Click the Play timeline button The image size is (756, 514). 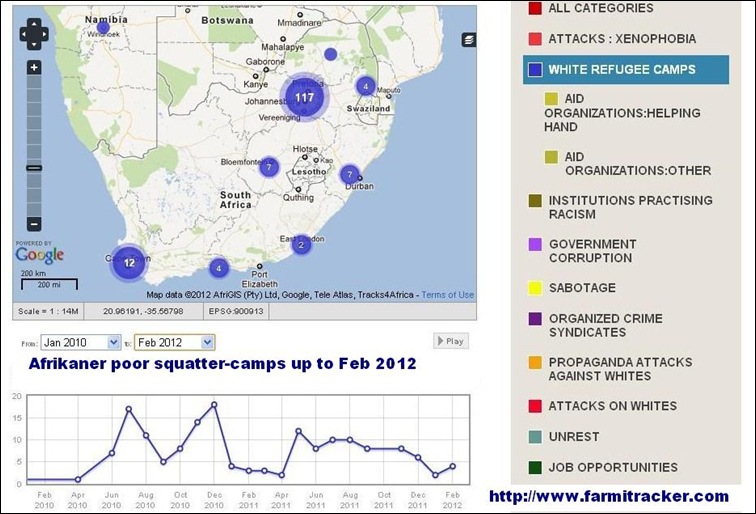[x=451, y=341]
